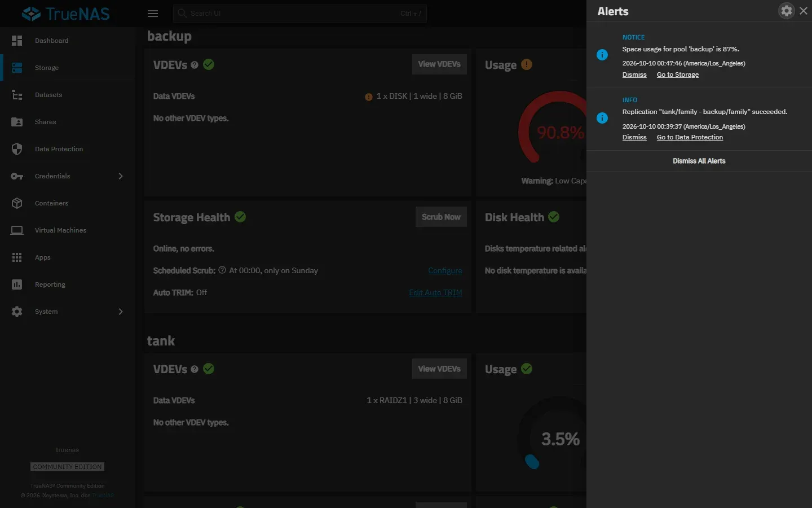Close the Alerts panel
Viewport: 812px width, 508px height.
pyautogui.click(x=804, y=11)
